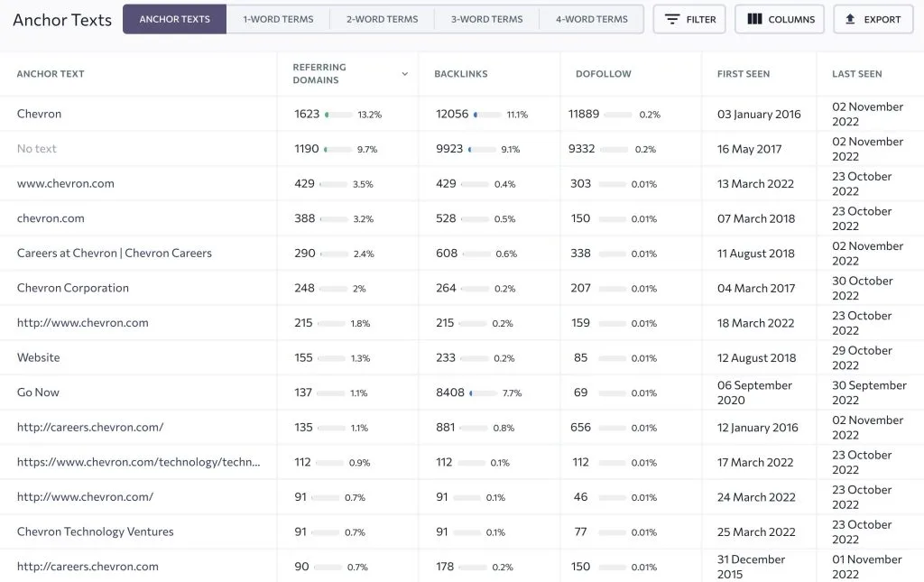Image resolution: width=924 pixels, height=582 pixels.
Task: Click the '03 January 2016' first seen date
Action: point(759,114)
